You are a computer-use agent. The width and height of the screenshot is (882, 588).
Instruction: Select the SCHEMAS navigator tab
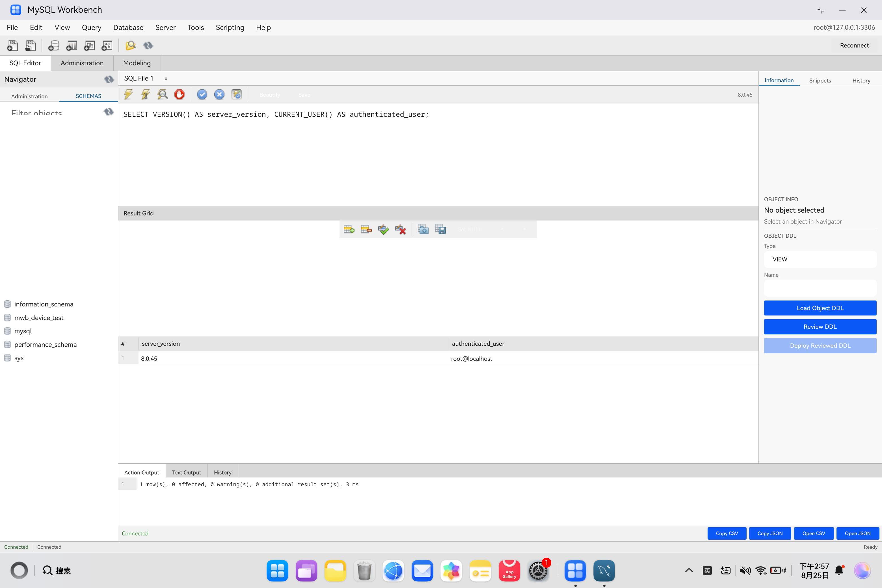pos(88,96)
